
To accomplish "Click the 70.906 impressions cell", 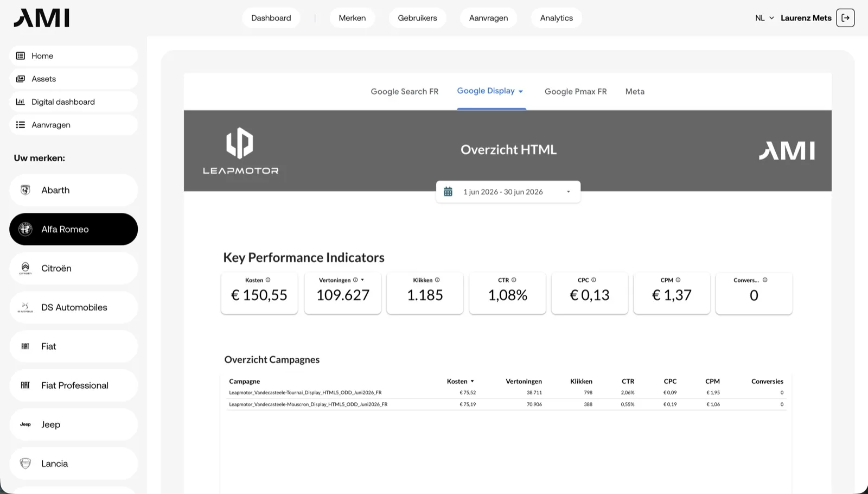I will coord(534,404).
